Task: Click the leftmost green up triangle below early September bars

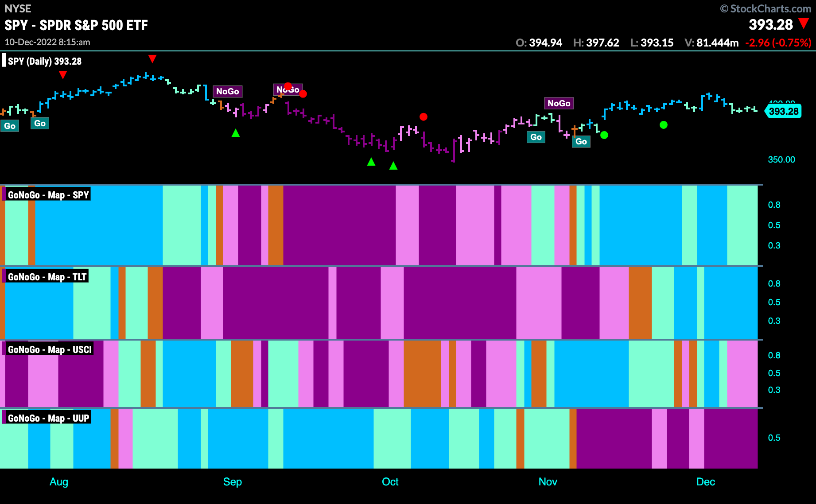Action: 236,133
